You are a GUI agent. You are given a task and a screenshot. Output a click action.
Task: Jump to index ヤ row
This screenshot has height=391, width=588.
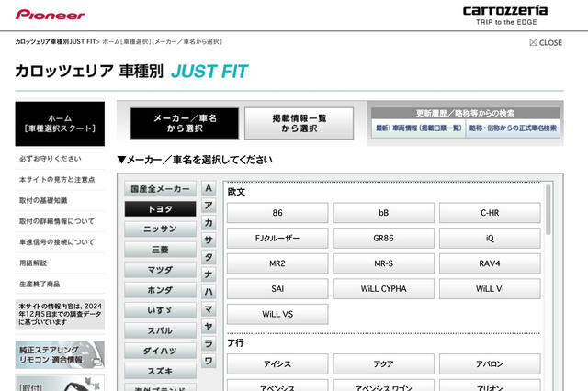(209, 327)
